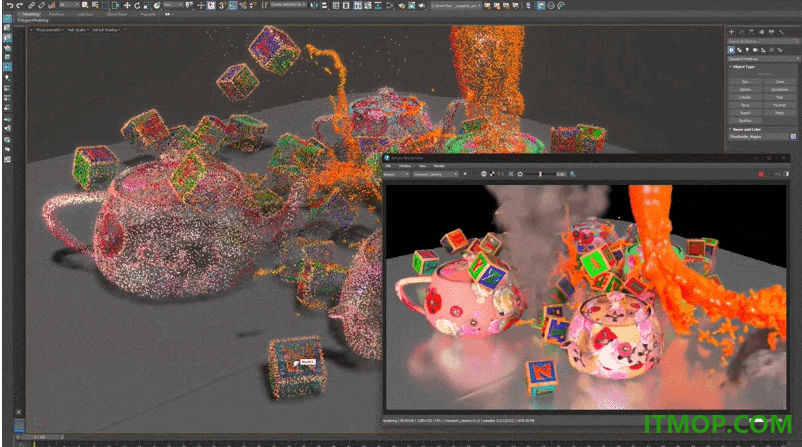The width and height of the screenshot is (802, 447).
Task: Activate Select and Move tool
Action: point(127,5)
